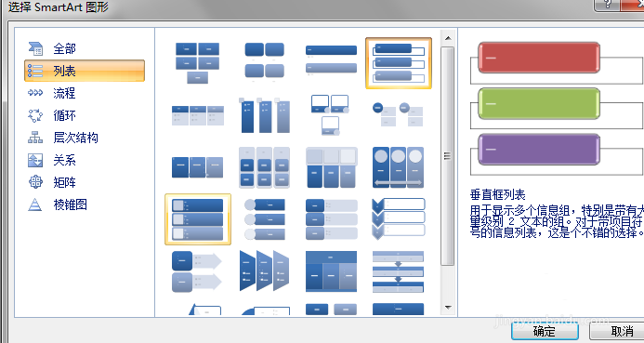Switch to the 矩阵 category
This screenshot has height=343, width=644.
[52, 182]
